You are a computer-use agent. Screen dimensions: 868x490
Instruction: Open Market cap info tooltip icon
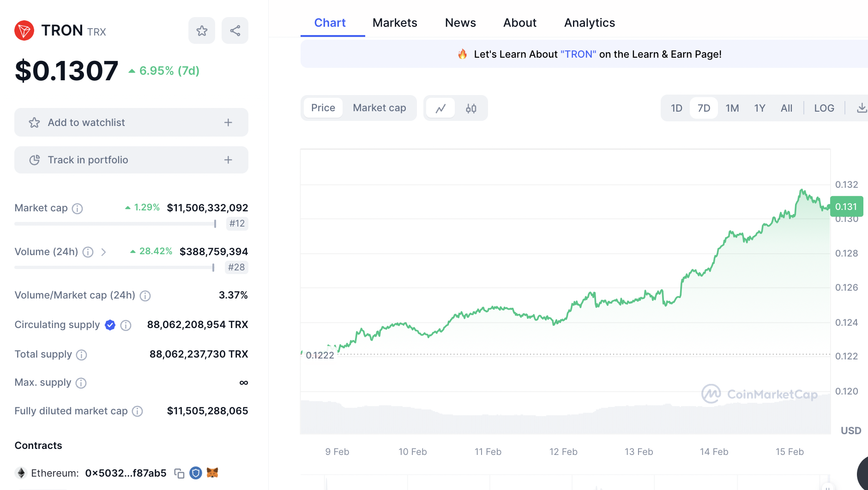pos(78,209)
